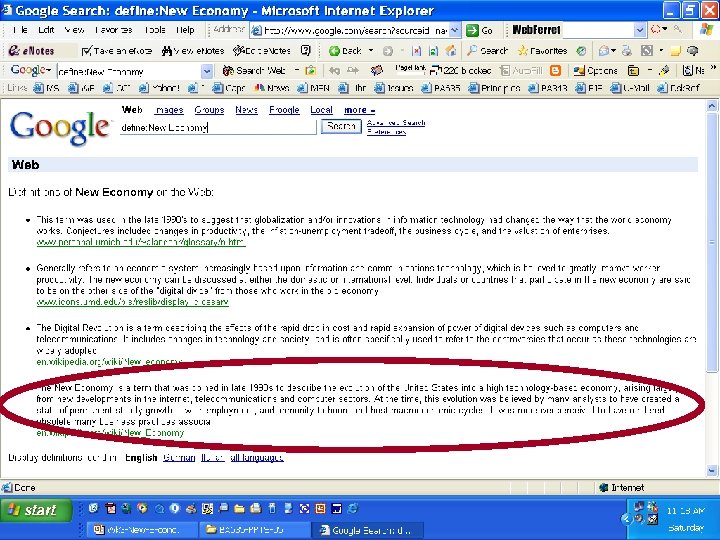Open the Preferences link
Screen dimensions: 720x540
tap(386, 132)
